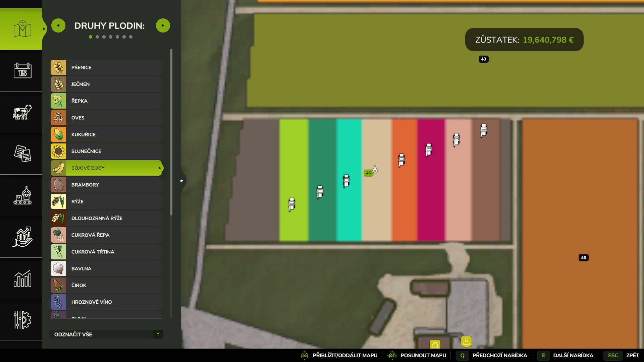Click the home marker on map

(x=435, y=345)
